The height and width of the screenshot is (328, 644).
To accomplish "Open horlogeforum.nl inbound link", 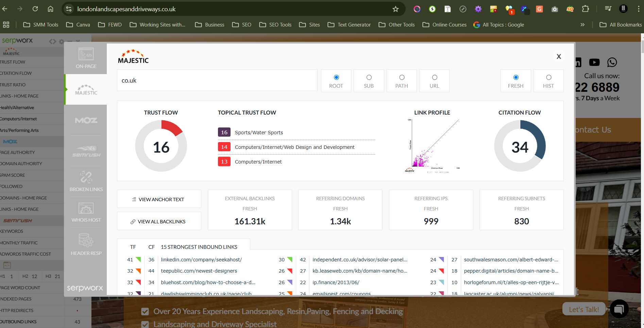I will pos(511,282).
